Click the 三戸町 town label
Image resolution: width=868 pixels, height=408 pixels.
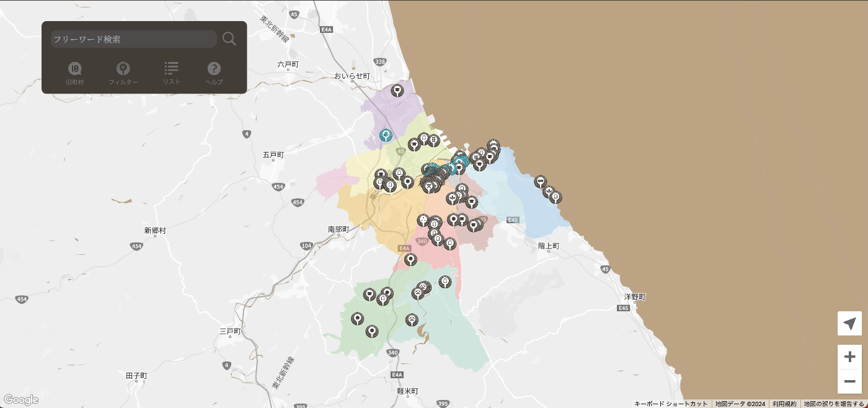click(x=230, y=332)
